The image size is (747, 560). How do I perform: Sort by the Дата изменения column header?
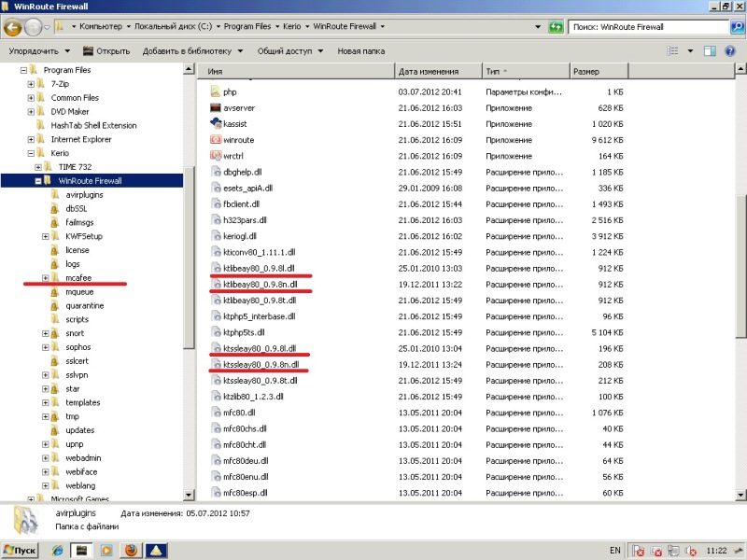429,71
